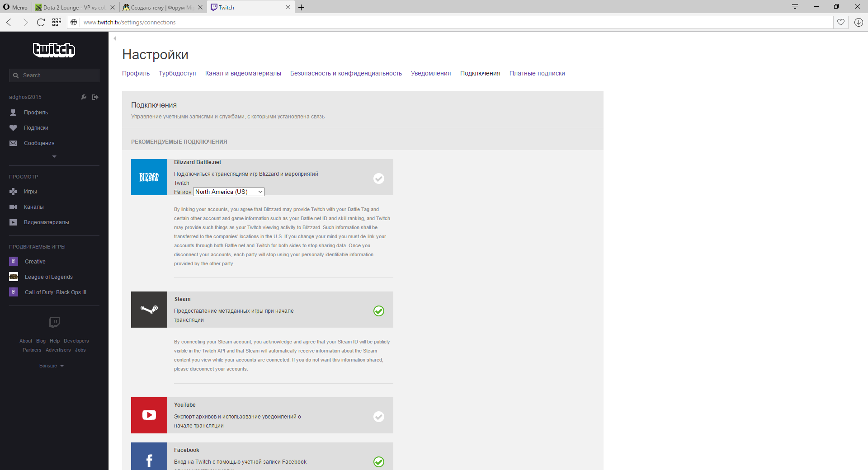This screenshot has height=470, width=868.
Task: Close the Dota 2 Lounge tab
Action: point(113,7)
